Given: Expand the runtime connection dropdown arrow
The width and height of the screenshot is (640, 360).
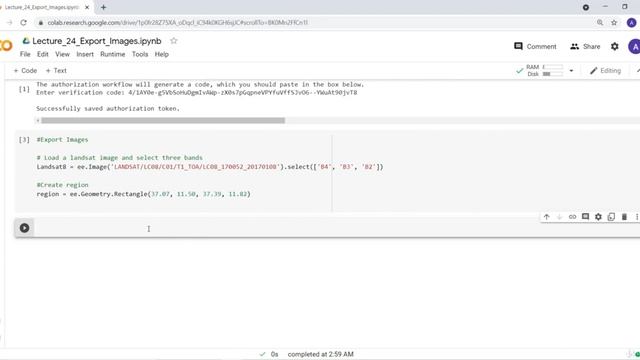Looking at the screenshot, I should [x=571, y=71].
